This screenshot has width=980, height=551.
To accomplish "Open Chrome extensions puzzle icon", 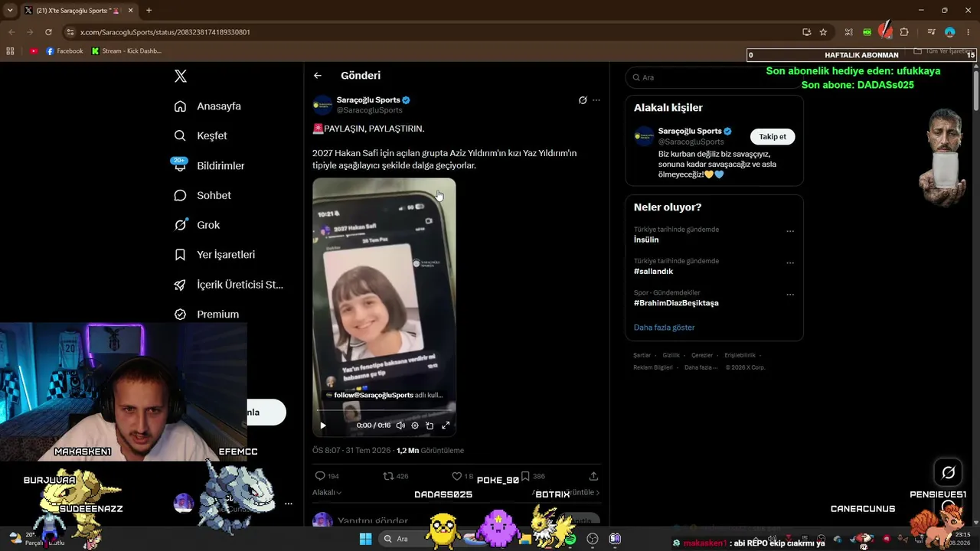I will click(904, 32).
